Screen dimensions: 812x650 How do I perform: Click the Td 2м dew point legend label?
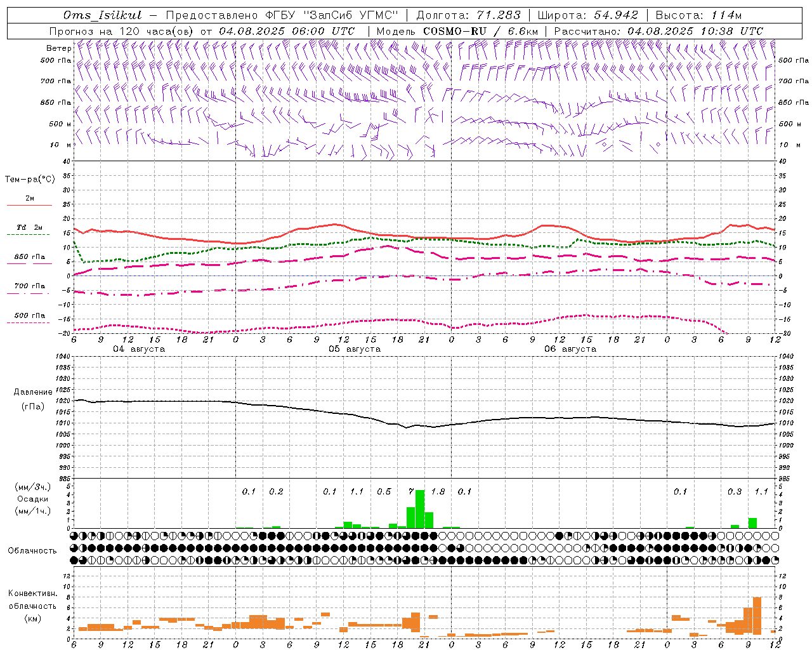point(30,227)
